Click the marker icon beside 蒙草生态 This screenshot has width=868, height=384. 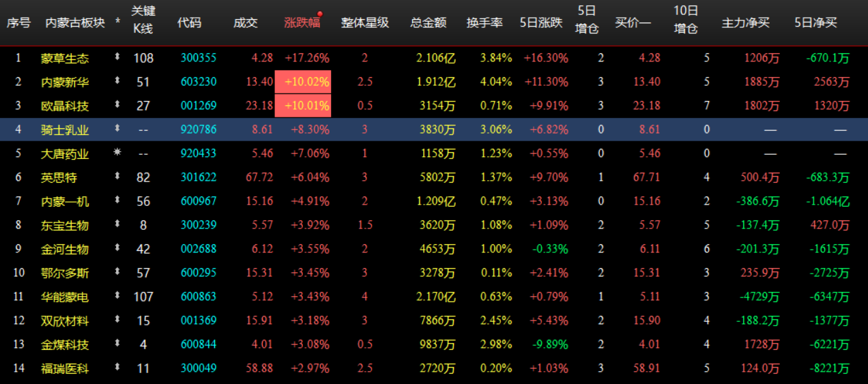pos(117,57)
